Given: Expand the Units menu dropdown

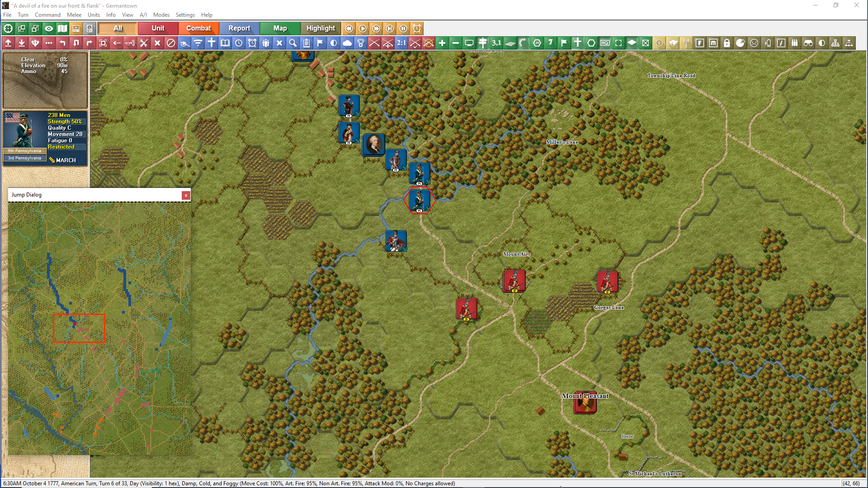Looking at the screenshot, I should click(94, 15).
